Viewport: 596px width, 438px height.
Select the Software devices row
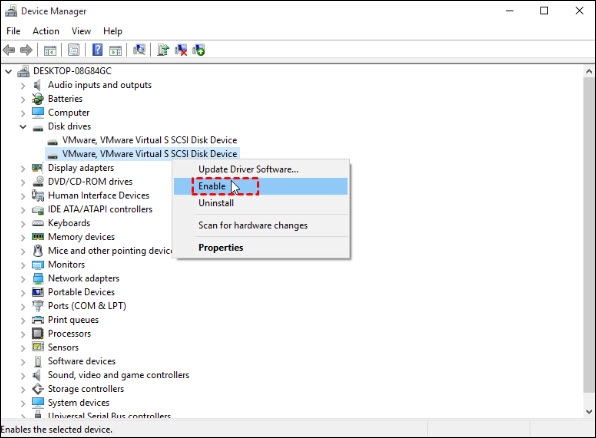point(74,361)
